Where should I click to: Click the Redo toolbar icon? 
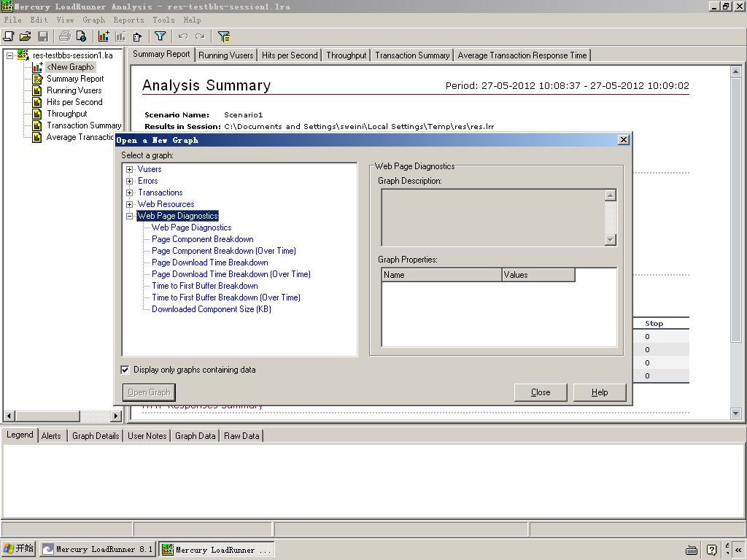click(x=200, y=36)
